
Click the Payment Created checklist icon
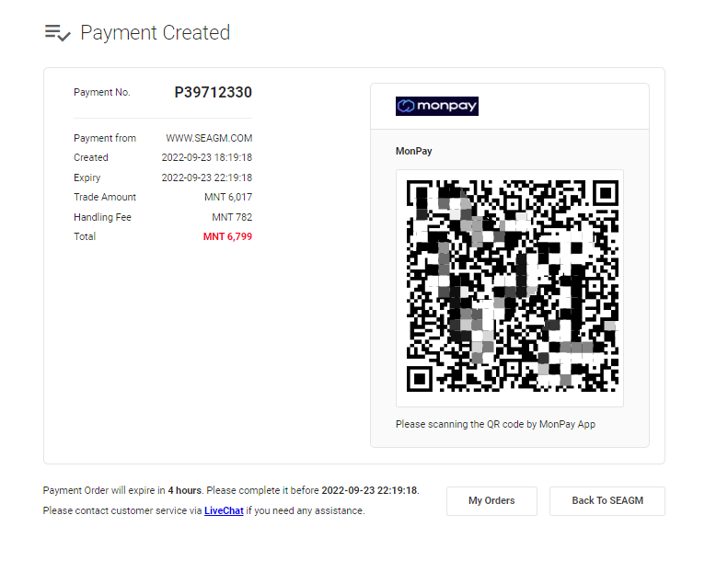[58, 33]
